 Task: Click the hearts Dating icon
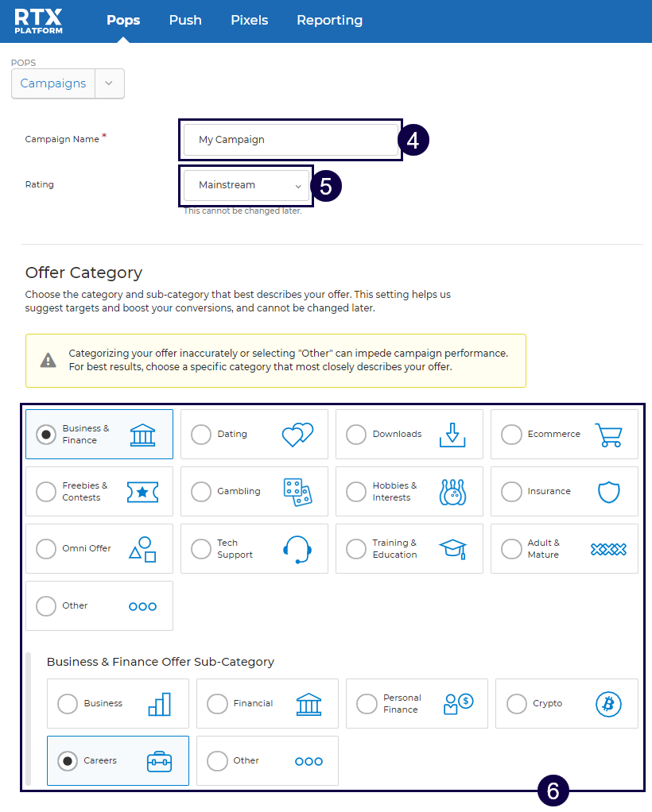pyautogui.click(x=297, y=435)
